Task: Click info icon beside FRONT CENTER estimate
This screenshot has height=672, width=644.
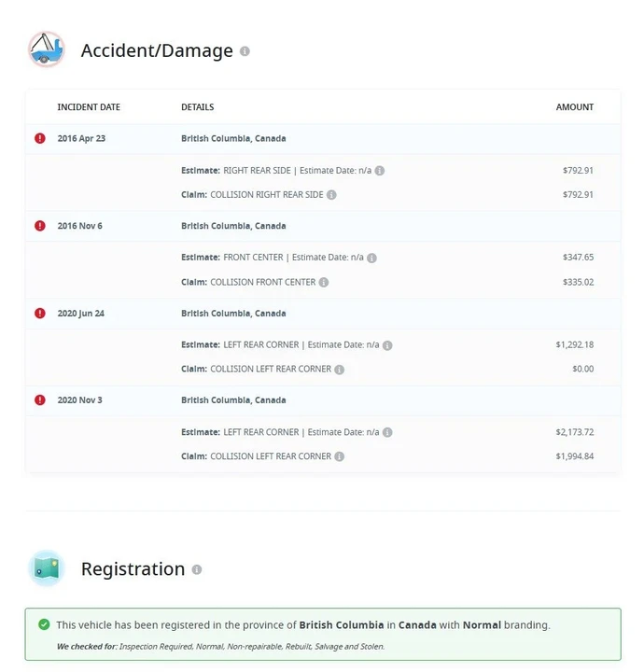Action: click(371, 258)
